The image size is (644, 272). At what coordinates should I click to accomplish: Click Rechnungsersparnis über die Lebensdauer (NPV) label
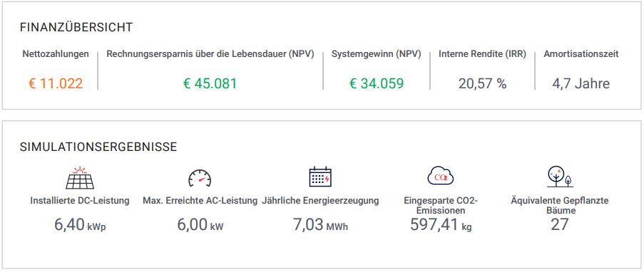coord(210,53)
